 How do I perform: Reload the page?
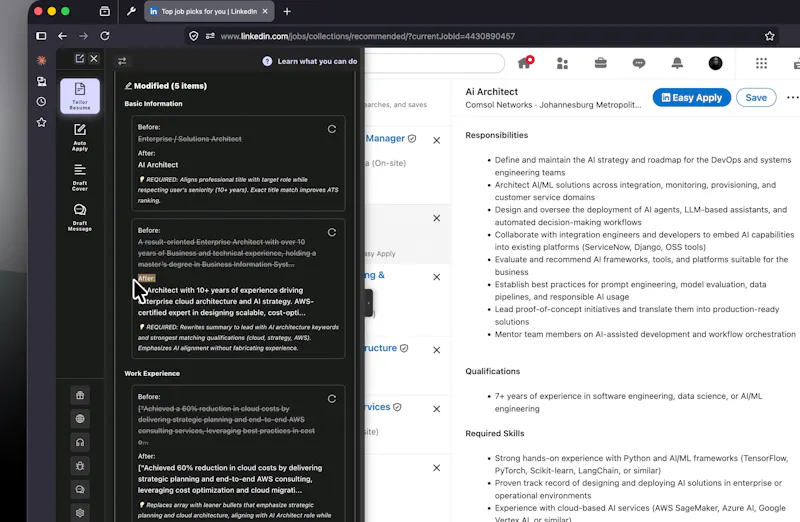click(105, 36)
